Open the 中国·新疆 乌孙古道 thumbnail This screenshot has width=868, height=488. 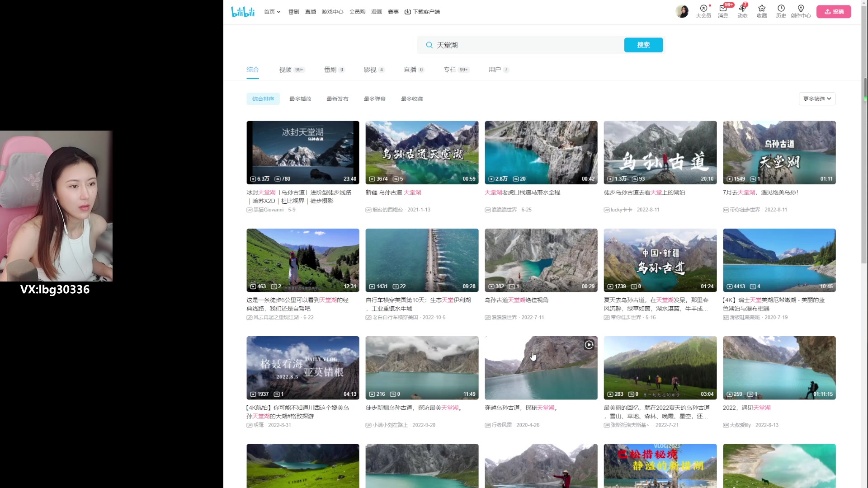(660, 260)
